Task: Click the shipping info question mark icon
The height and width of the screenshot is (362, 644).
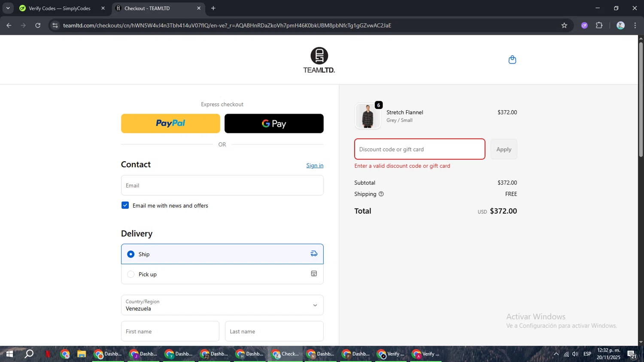Action: tap(381, 194)
